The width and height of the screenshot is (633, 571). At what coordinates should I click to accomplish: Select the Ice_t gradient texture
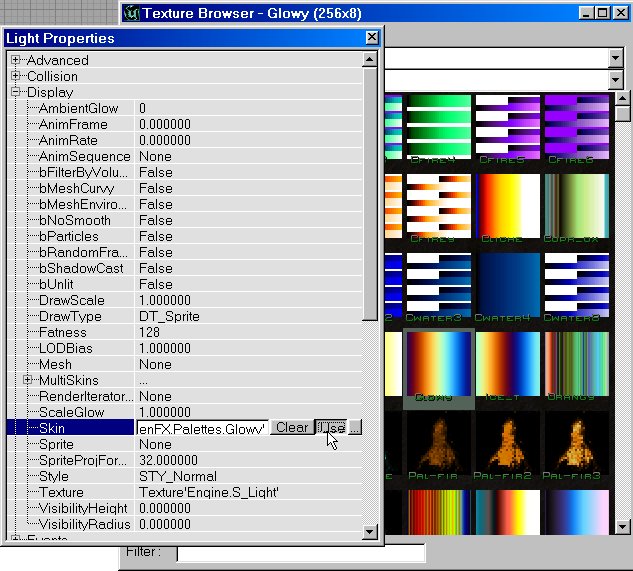[x=507, y=366]
